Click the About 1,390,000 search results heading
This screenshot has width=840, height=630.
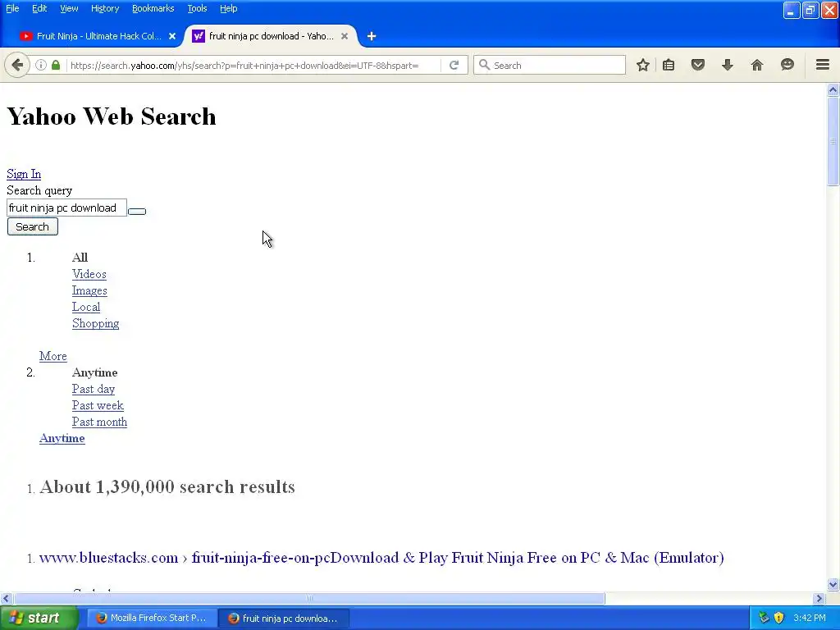(x=167, y=487)
